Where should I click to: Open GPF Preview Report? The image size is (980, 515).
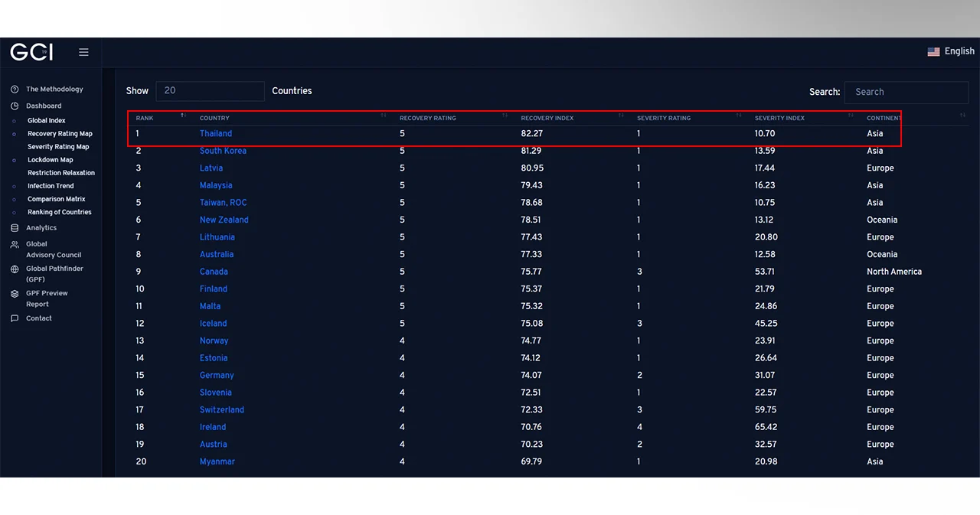tap(47, 298)
